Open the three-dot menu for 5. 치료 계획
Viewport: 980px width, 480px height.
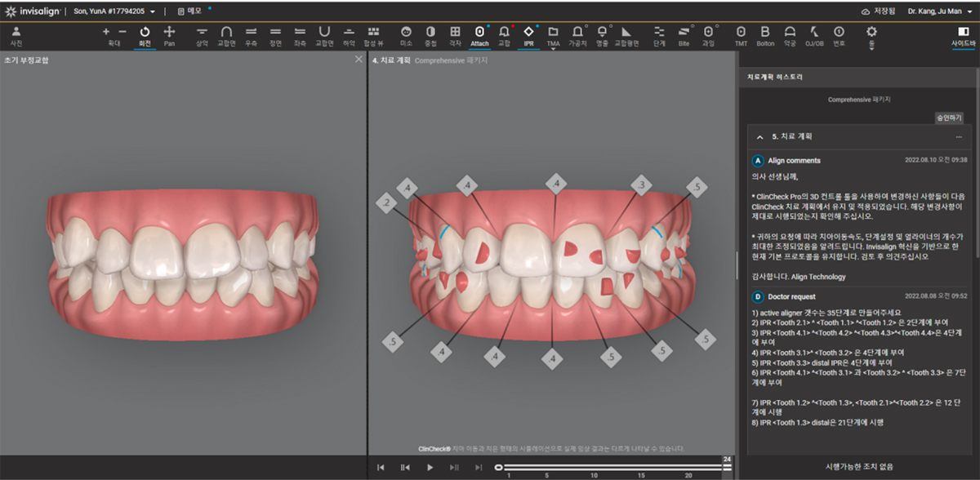click(959, 136)
